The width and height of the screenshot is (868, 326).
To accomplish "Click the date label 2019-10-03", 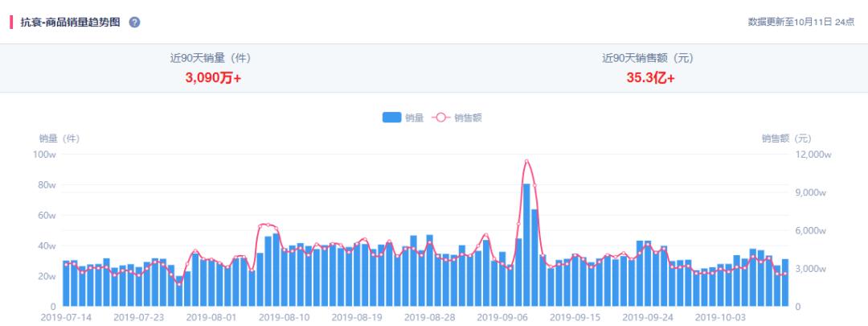I will click(720, 317).
